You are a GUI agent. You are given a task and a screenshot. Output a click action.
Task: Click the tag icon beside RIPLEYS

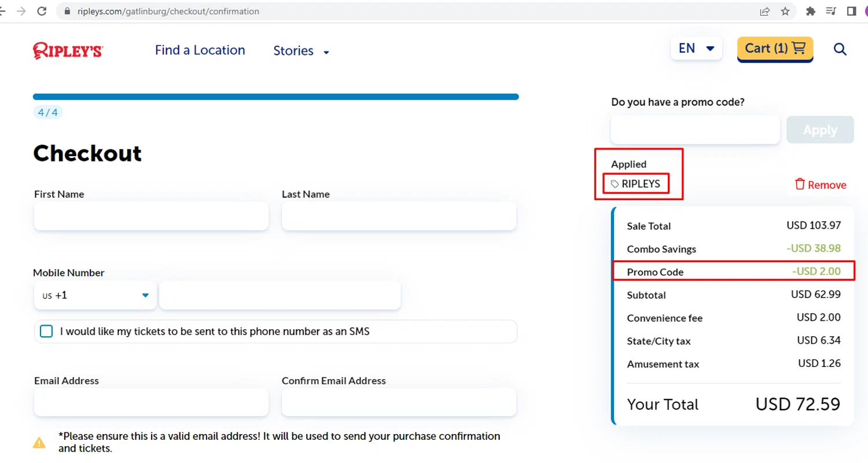pos(615,184)
